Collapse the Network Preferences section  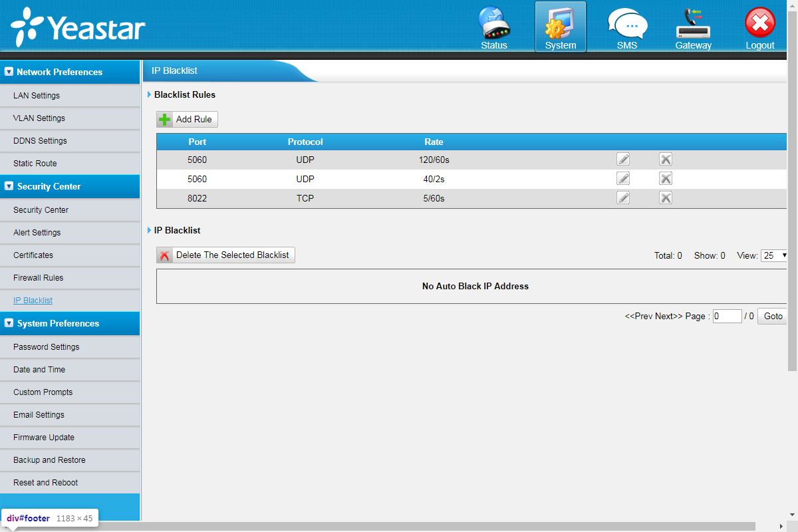(x=9, y=72)
